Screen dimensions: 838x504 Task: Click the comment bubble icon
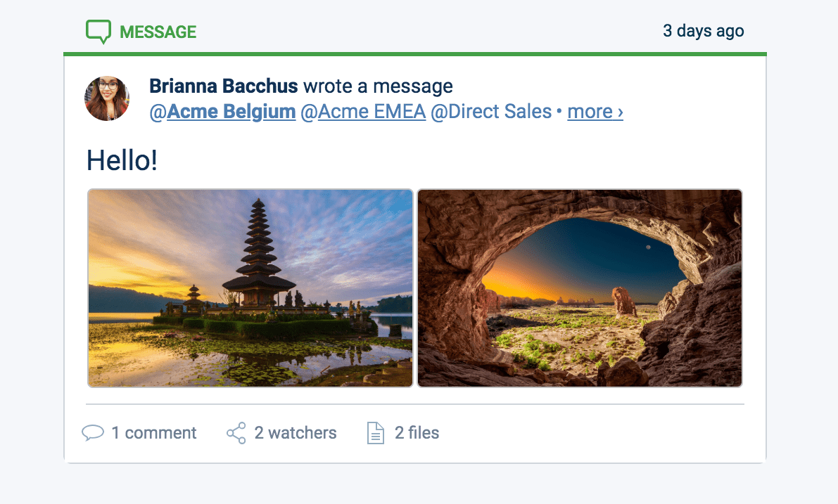coord(93,433)
